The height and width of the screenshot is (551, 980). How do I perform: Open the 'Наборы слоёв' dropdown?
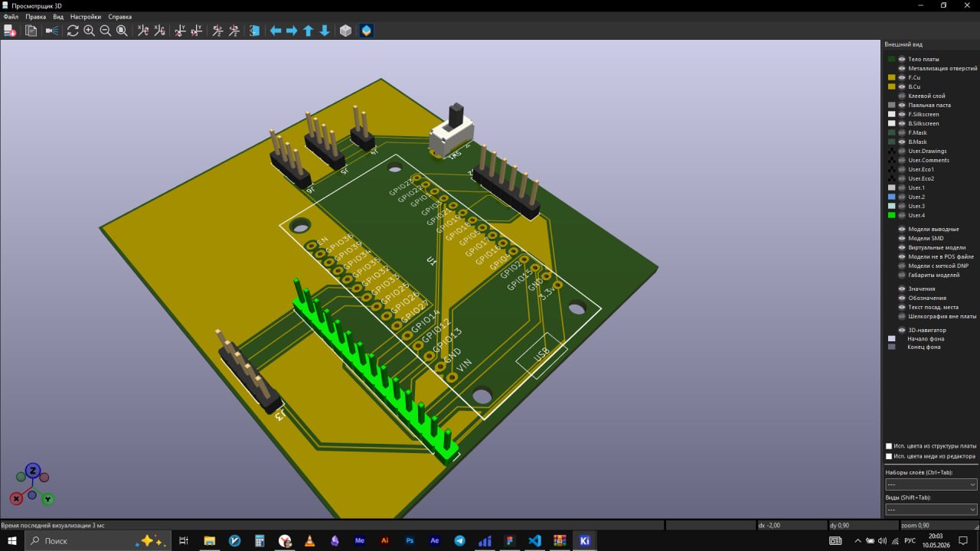click(931, 484)
